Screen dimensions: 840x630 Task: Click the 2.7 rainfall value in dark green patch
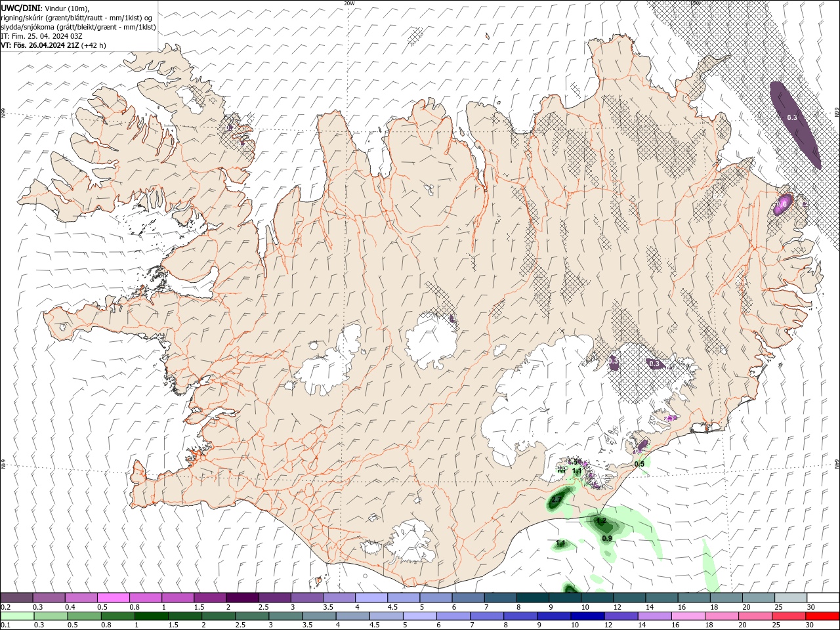click(556, 500)
